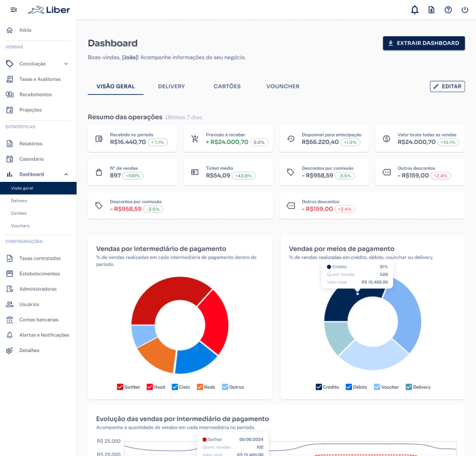This screenshot has height=456, width=476.
Task: Open the Cartões tab
Action: pos(227,87)
